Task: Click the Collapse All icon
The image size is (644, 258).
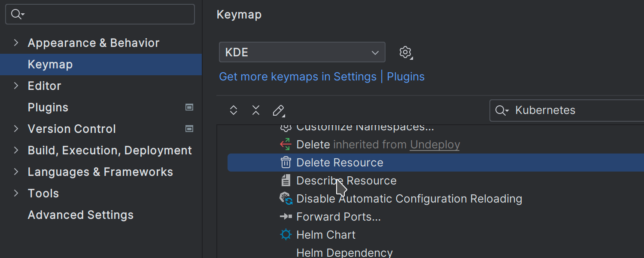Action: pos(256,111)
